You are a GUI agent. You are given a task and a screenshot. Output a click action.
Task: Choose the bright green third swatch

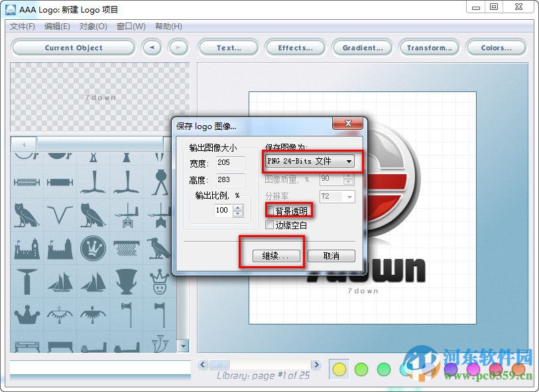click(384, 369)
